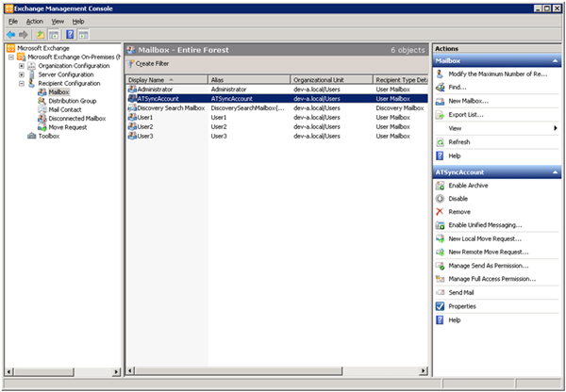Open Toolbox node in the tree

pos(48,136)
